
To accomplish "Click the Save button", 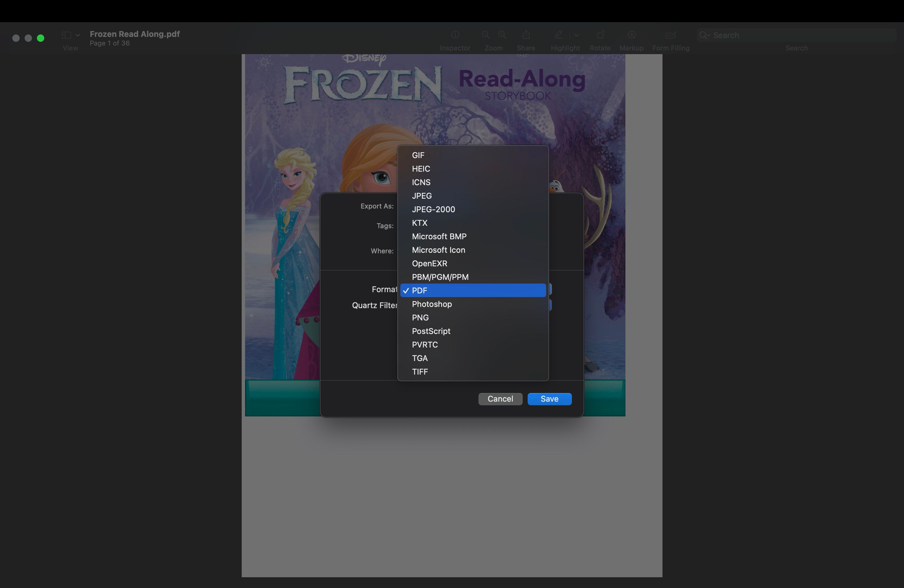I will click(x=549, y=399).
